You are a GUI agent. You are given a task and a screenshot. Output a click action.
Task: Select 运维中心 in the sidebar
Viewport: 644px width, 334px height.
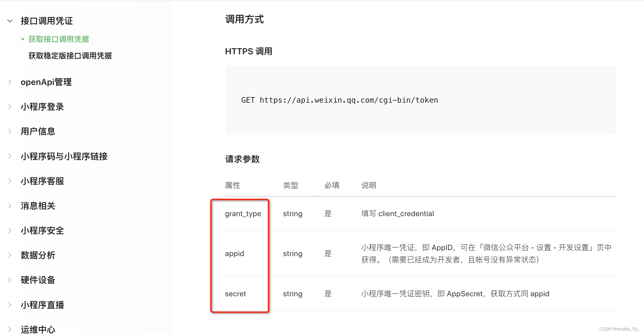[x=38, y=329]
